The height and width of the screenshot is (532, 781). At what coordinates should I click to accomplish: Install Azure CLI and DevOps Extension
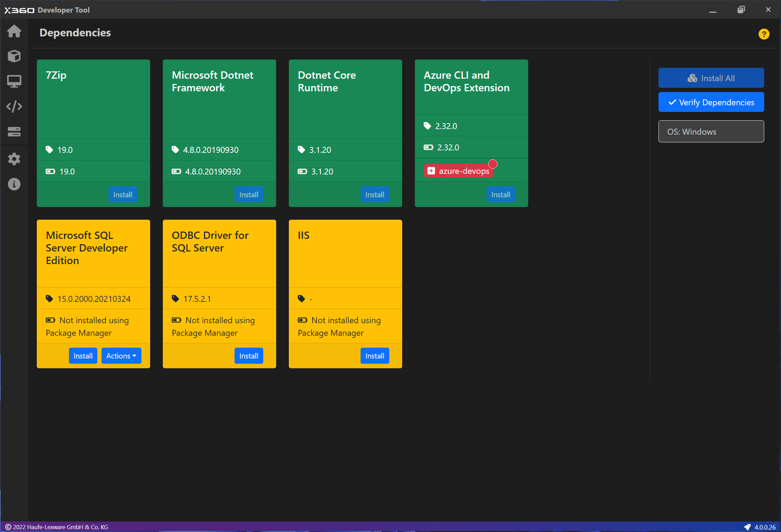501,194
